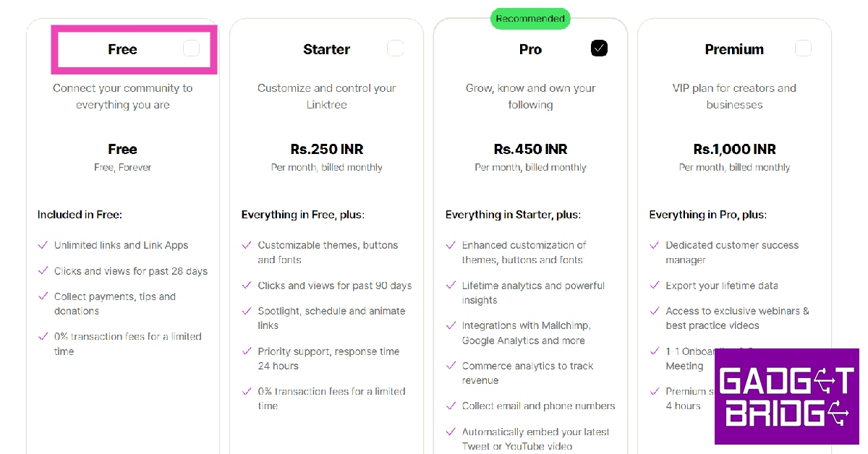The width and height of the screenshot is (868, 454).
Task: Click the Rs.250 INR Starter price
Action: point(326,150)
